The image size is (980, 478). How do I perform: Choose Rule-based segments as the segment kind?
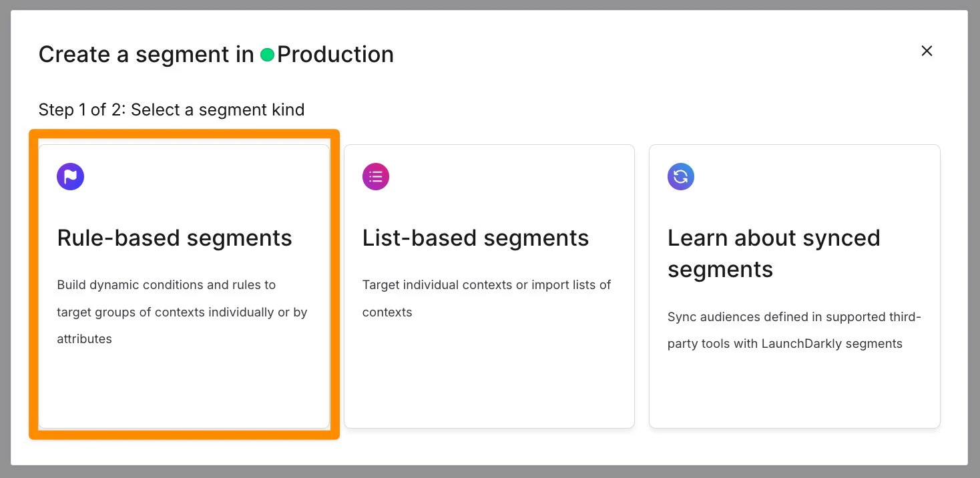point(184,286)
